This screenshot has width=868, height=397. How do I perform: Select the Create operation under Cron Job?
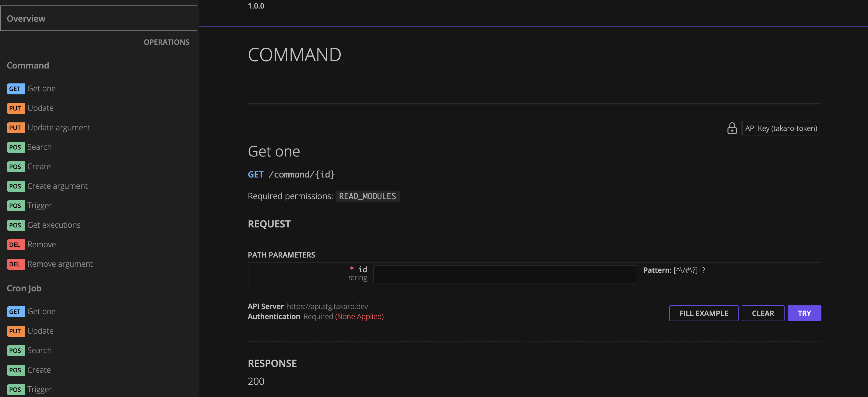tap(39, 370)
